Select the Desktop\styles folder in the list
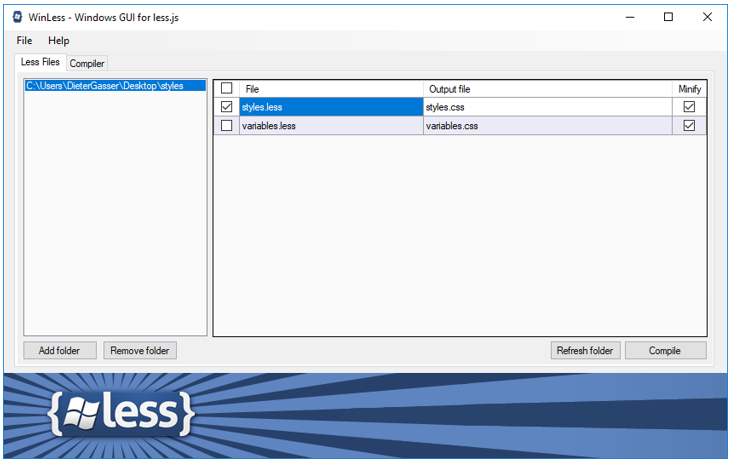The image size is (733, 464). pos(104,86)
